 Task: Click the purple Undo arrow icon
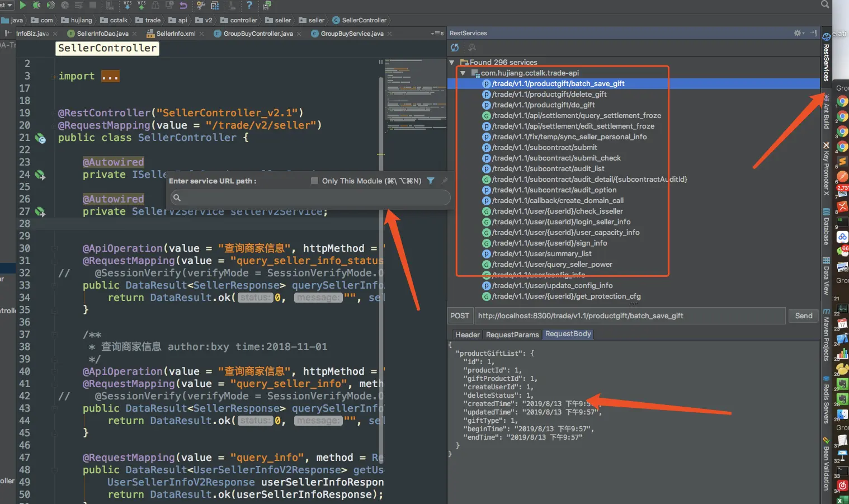click(183, 5)
